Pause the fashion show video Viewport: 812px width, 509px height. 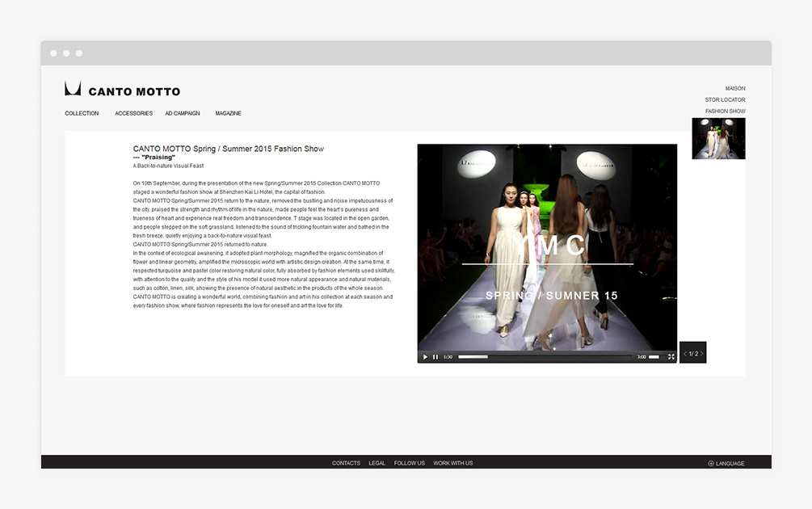[x=435, y=356]
